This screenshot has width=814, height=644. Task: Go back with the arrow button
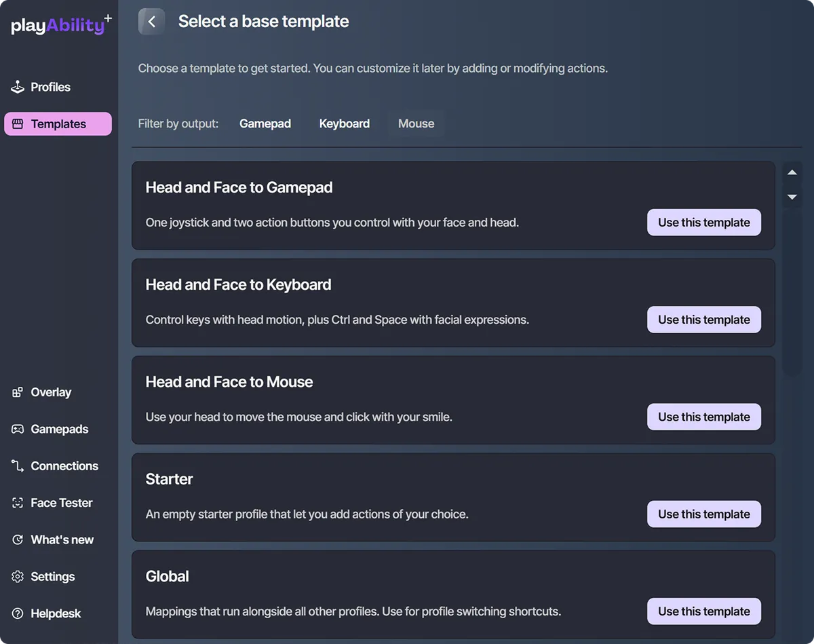(151, 21)
